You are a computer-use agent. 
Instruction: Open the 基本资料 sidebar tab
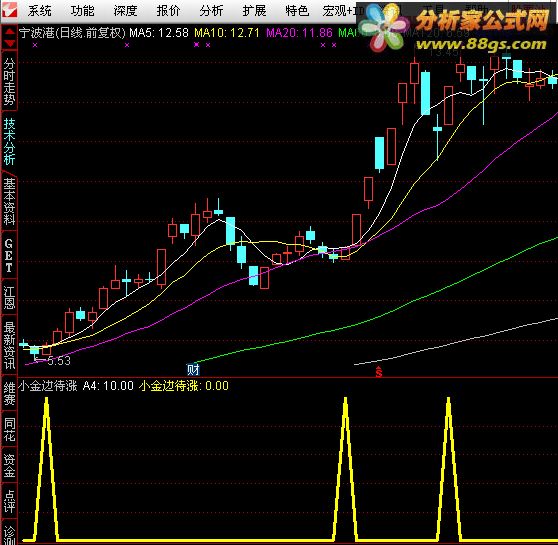[x=9, y=201]
